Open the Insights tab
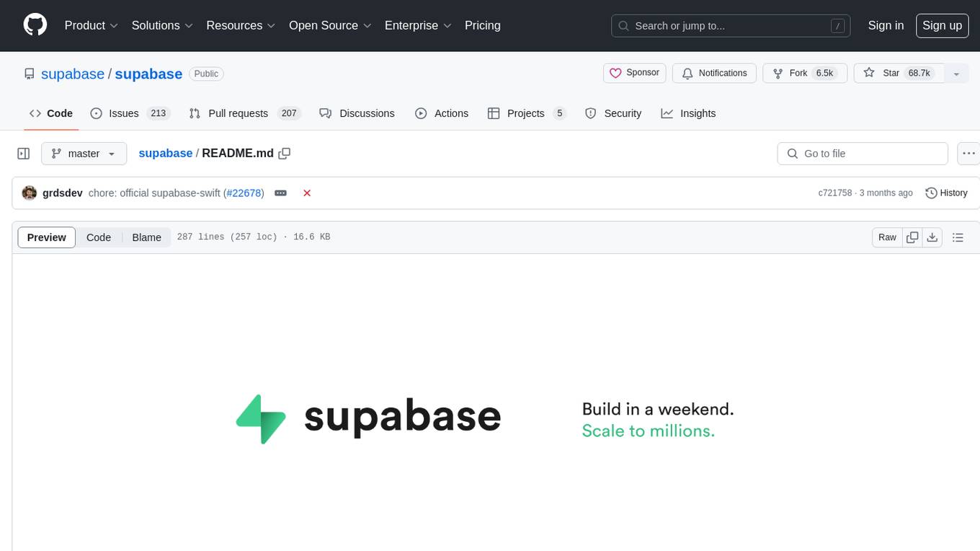This screenshot has width=980, height=551. 688,113
